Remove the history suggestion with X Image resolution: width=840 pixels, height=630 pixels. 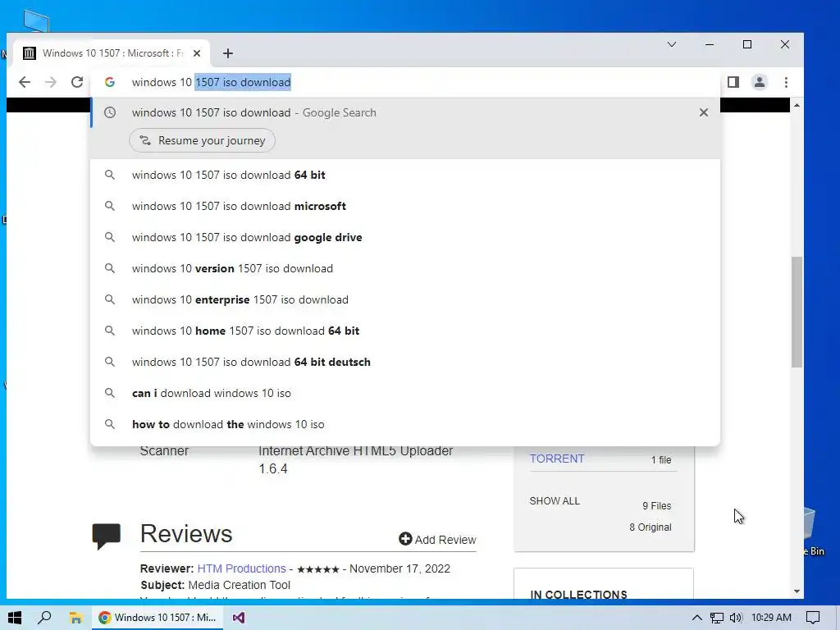tap(703, 112)
